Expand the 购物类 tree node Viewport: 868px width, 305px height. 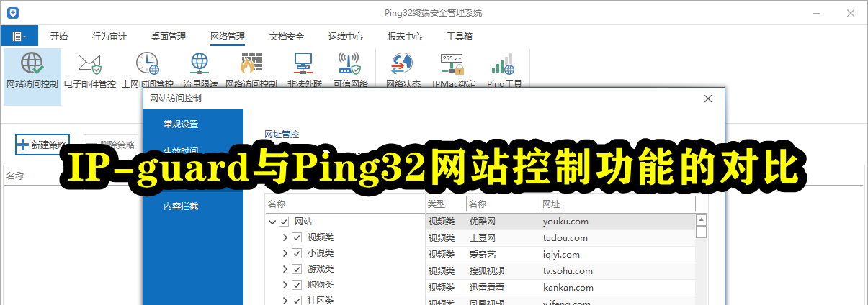(x=285, y=285)
